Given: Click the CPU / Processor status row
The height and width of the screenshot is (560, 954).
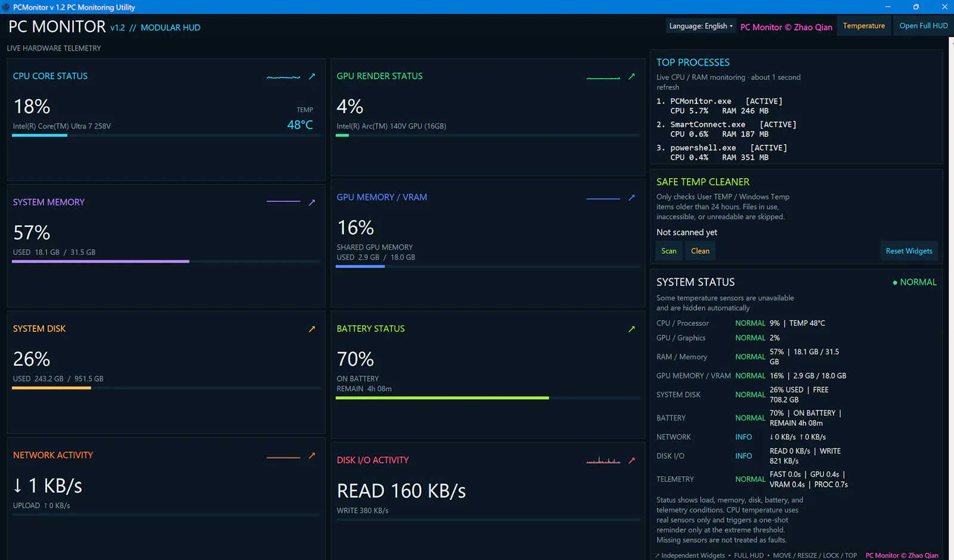Looking at the screenshot, I should click(x=751, y=323).
